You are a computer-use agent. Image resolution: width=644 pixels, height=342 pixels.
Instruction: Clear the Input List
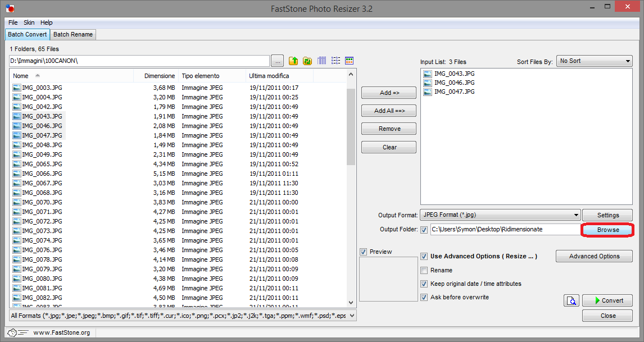coord(389,147)
